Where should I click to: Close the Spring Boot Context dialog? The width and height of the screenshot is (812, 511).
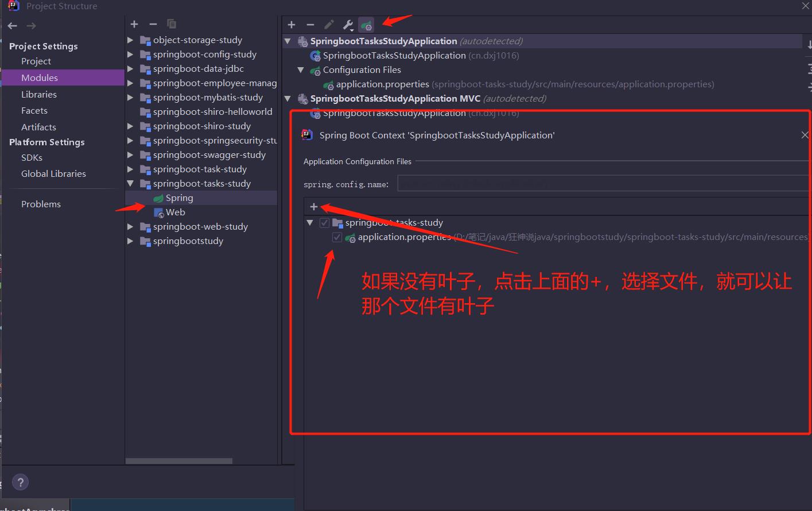(805, 135)
